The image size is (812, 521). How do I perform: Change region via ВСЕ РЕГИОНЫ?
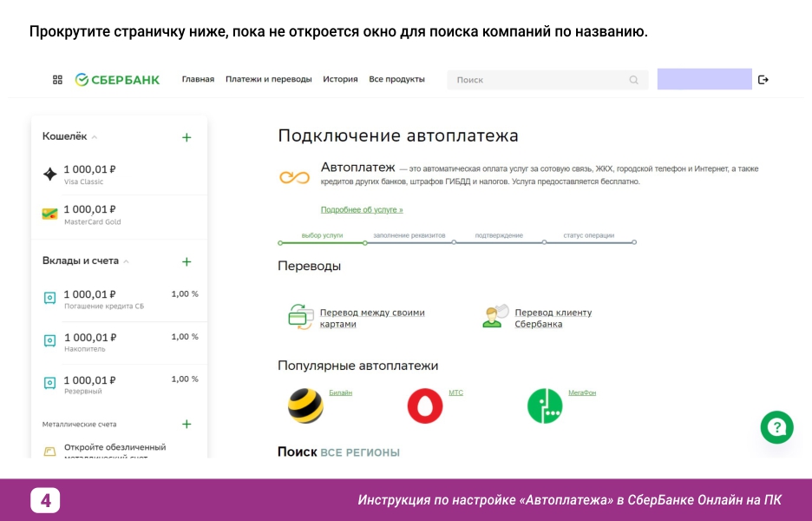360,452
